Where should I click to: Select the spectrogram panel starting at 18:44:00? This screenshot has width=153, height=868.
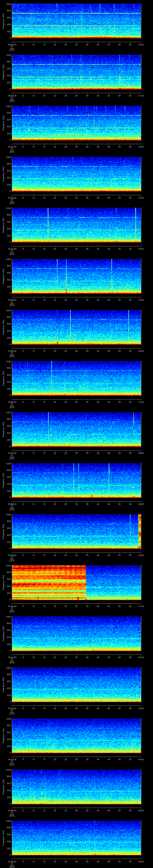(x=76, y=787)
